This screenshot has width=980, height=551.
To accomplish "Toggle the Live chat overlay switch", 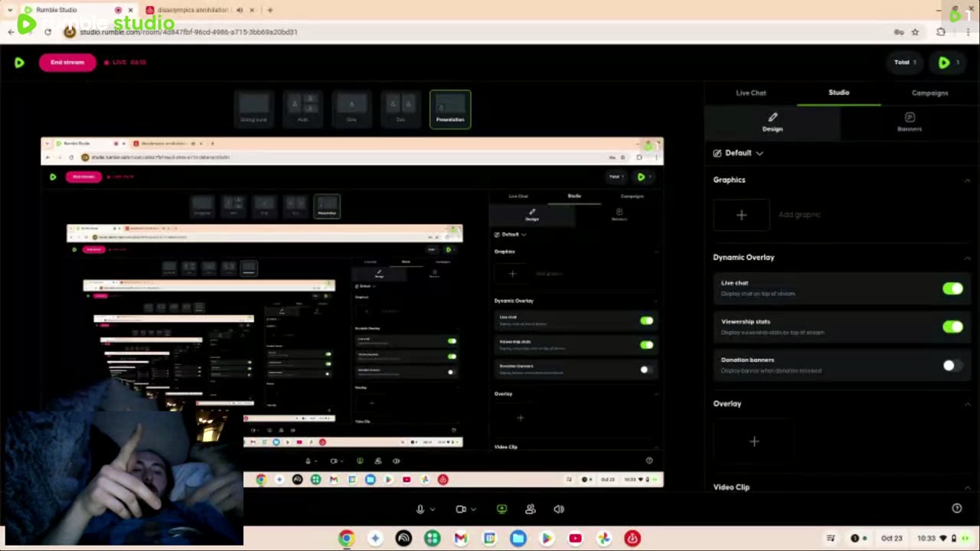I will click(x=953, y=289).
